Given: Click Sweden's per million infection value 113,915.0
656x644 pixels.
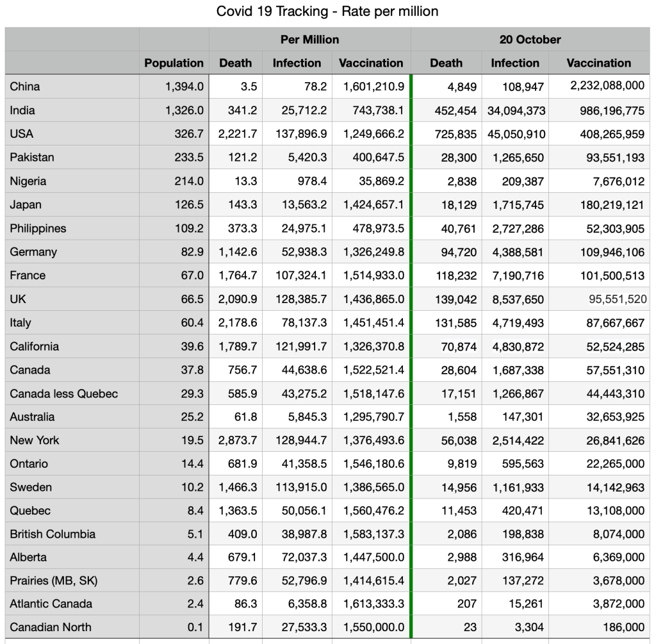Looking at the screenshot, I should tap(300, 488).
